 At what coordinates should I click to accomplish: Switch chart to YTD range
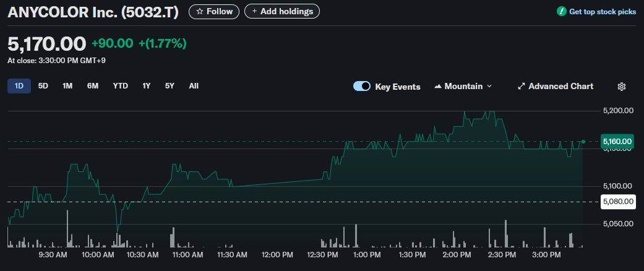pyautogui.click(x=121, y=86)
